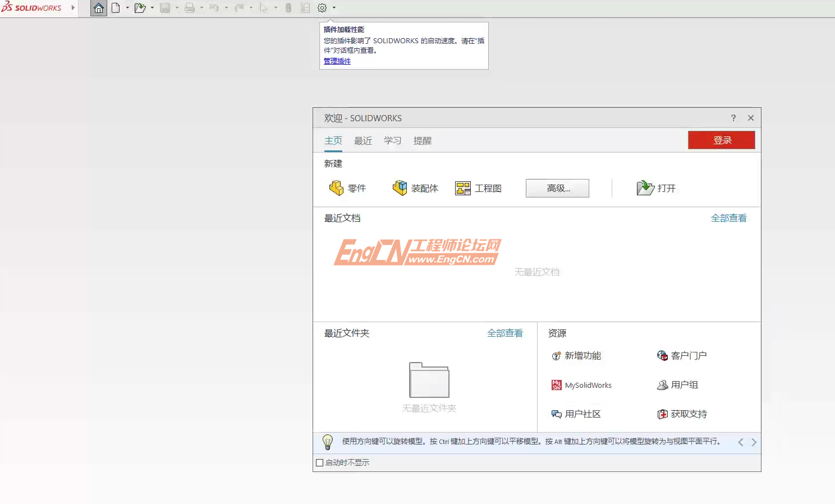Create a new Drawing document
Screen dimensions: 835x504
click(x=478, y=188)
